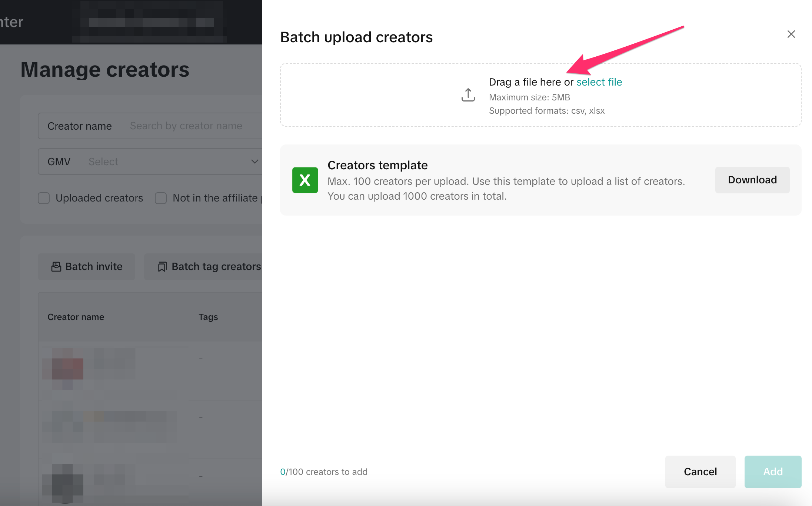Viewport: 812px width, 506px height.
Task: Click the Creator name column header
Action: (76, 317)
